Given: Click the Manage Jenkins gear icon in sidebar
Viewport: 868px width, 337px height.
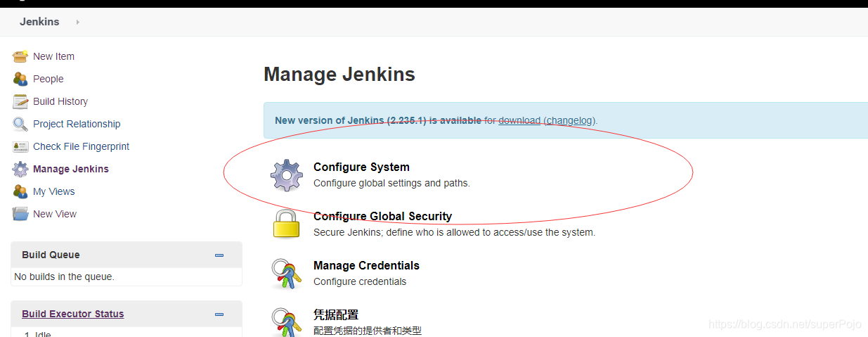Looking at the screenshot, I should (20, 169).
